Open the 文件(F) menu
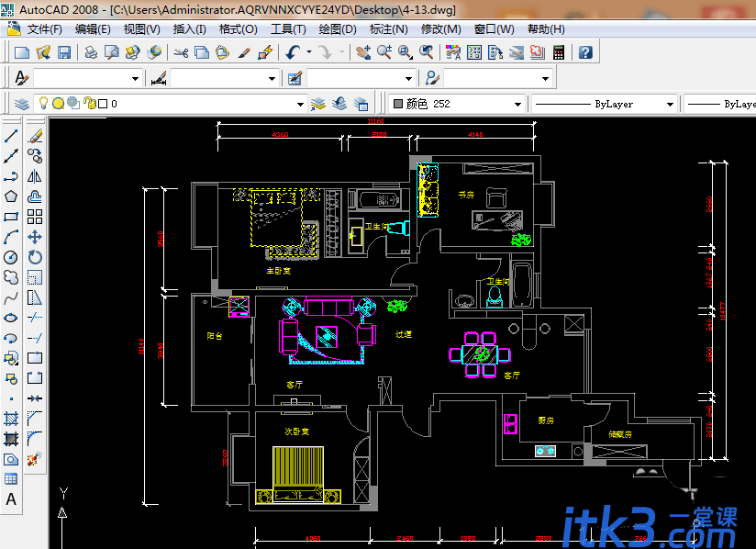Screen dimensions: 756x549 44,29
